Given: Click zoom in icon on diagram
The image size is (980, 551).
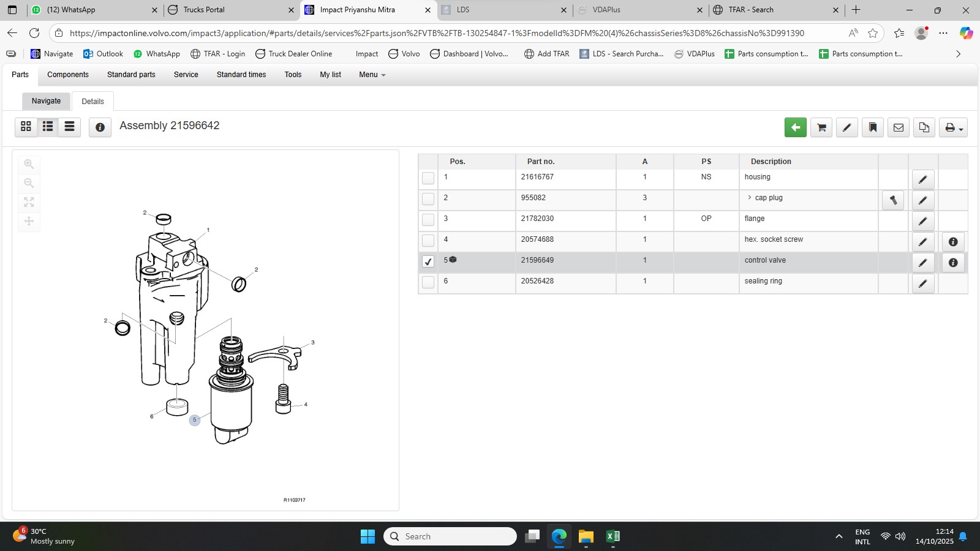Looking at the screenshot, I should pos(29,164).
